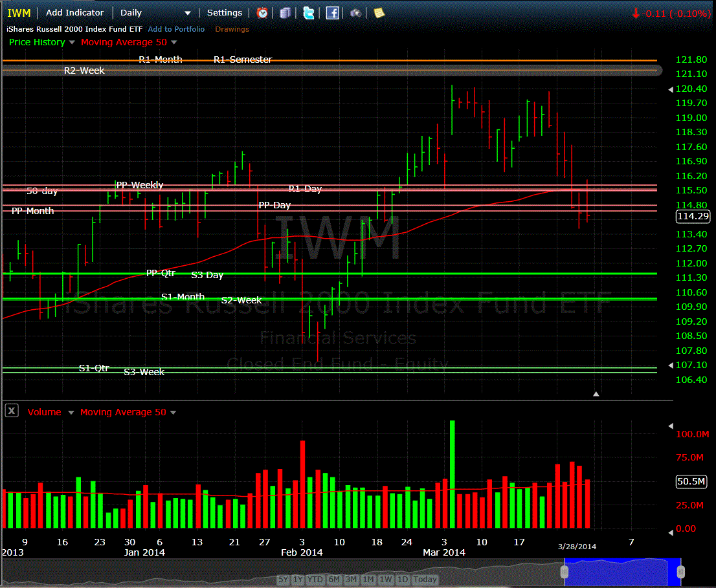Share chart via Twitter icon
Viewport: 716px width, 588px height.
(x=309, y=13)
